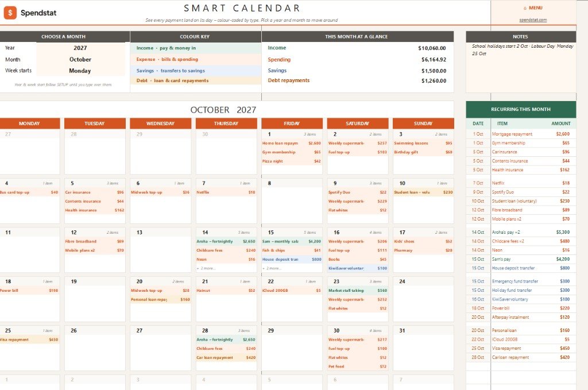Screen dimensions: 588x390
Task: Select the Aroha's pay x2 recurring row
Action: click(x=521, y=232)
